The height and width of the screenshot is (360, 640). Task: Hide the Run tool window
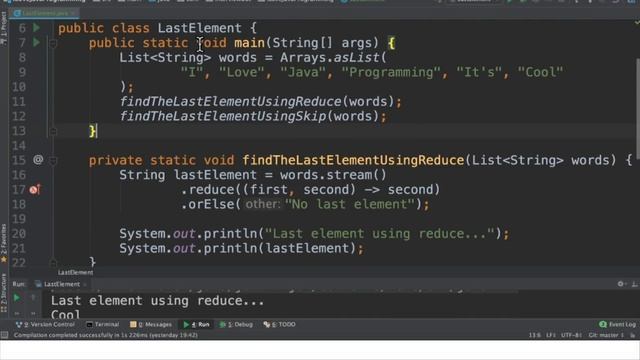point(634,284)
